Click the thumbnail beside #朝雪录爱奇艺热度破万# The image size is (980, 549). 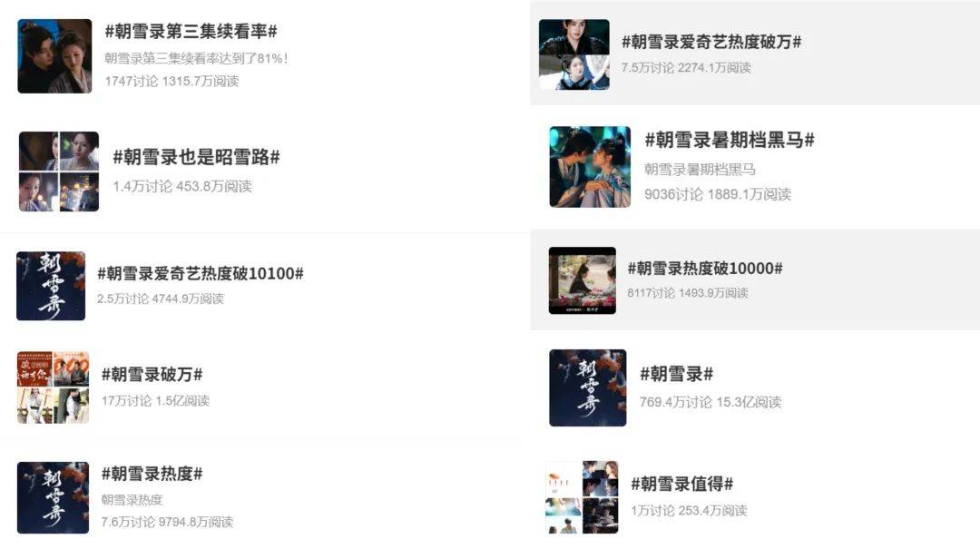click(574, 54)
